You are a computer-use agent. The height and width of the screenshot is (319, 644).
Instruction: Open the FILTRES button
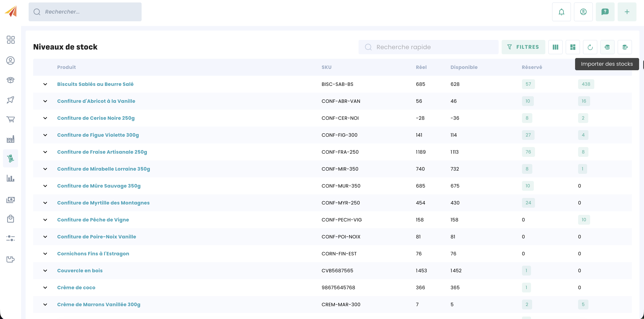[x=523, y=47]
